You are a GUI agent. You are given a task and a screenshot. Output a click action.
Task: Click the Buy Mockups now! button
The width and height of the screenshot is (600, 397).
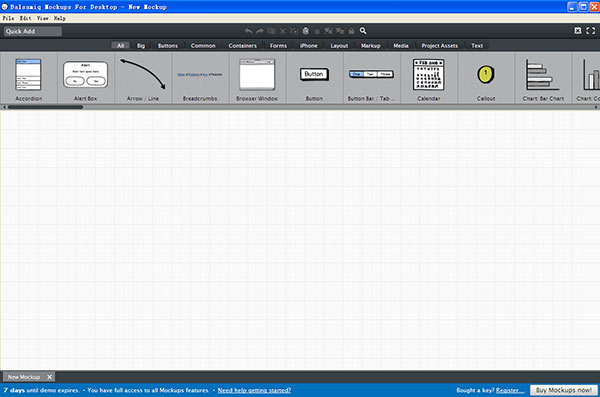coord(564,390)
